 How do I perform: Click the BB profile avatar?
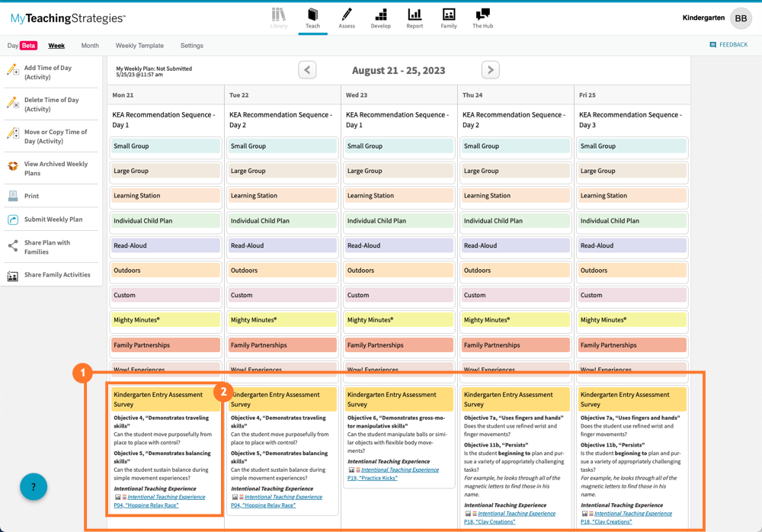pyautogui.click(x=741, y=18)
